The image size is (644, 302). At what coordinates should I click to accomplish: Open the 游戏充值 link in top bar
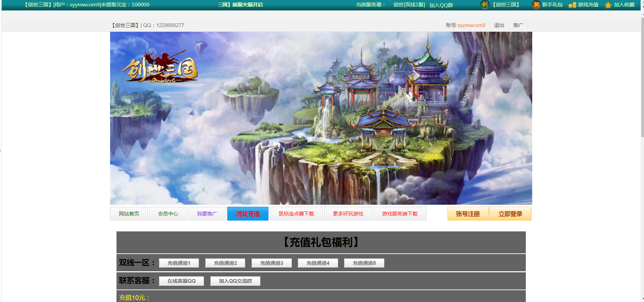[588, 5]
